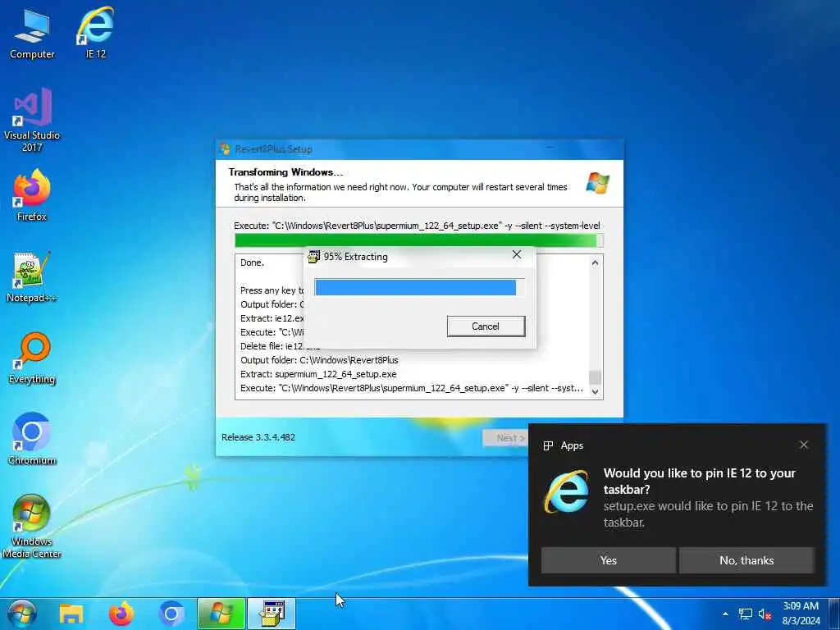Dismiss the Apps notification with its X

[x=804, y=445]
